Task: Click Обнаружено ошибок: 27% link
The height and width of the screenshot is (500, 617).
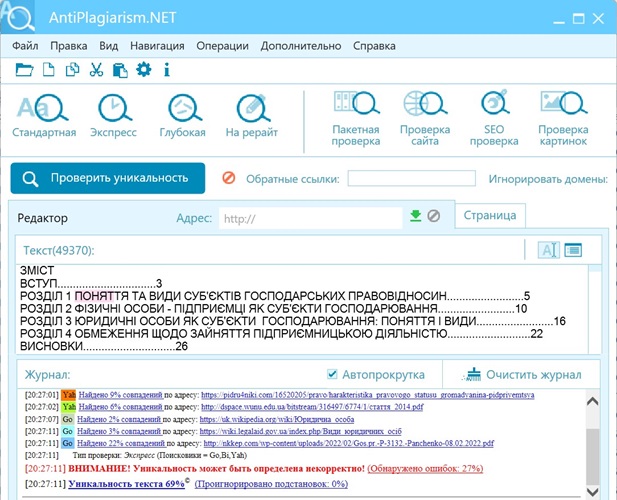Action: [x=425, y=469]
